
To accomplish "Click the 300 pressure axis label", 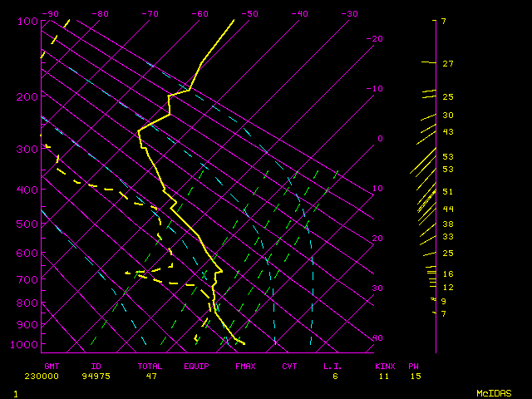I will pyautogui.click(x=27, y=149).
